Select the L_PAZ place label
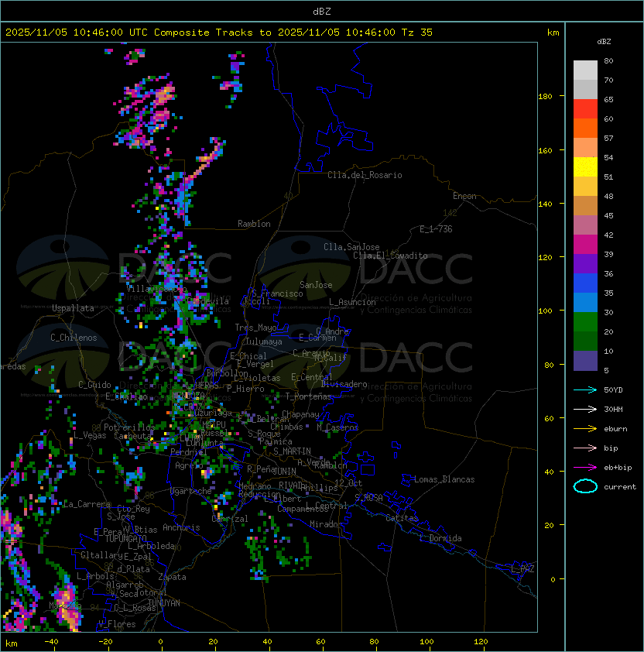The width and height of the screenshot is (644, 652). pos(522,569)
